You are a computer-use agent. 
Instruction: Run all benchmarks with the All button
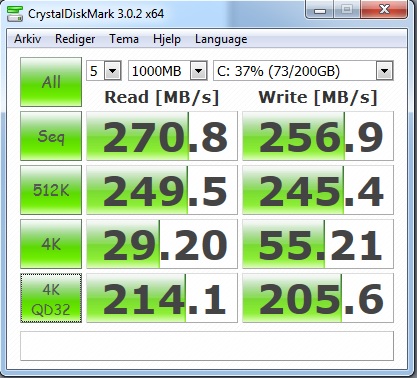(51, 82)
